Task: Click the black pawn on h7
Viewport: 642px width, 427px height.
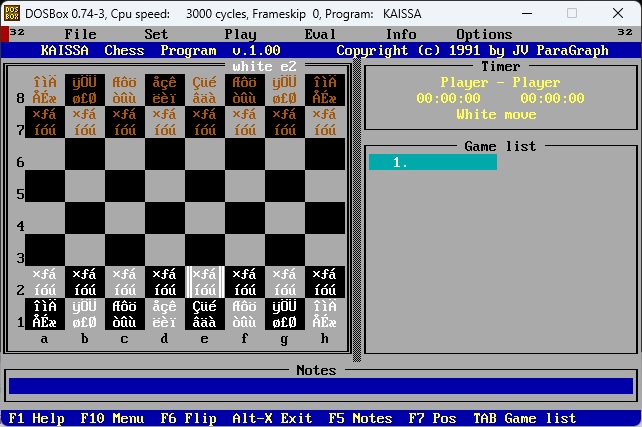Action: coord(325,122)
